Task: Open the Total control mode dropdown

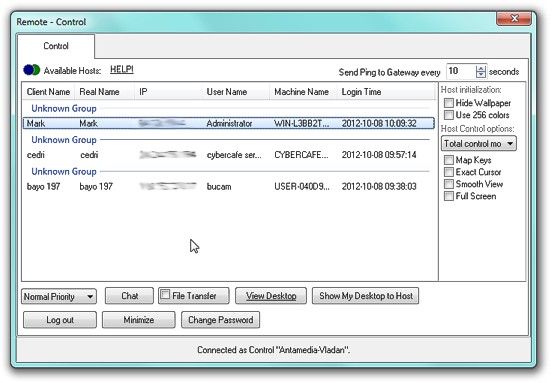Action: 479,144
